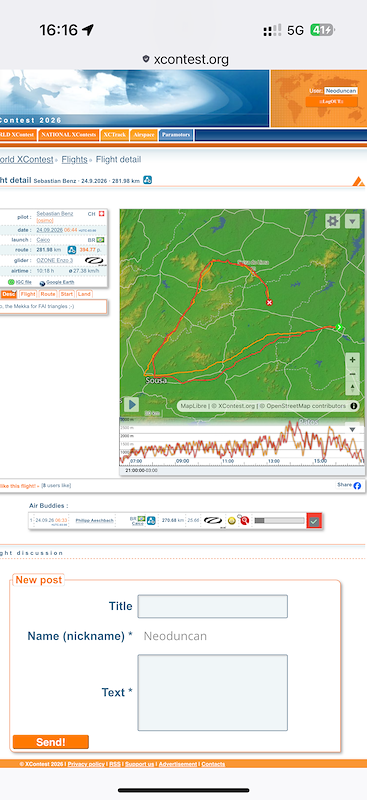
Task: Toggle Philipp Aeschbach air buddy checkbox
Action: coord(314,521)
